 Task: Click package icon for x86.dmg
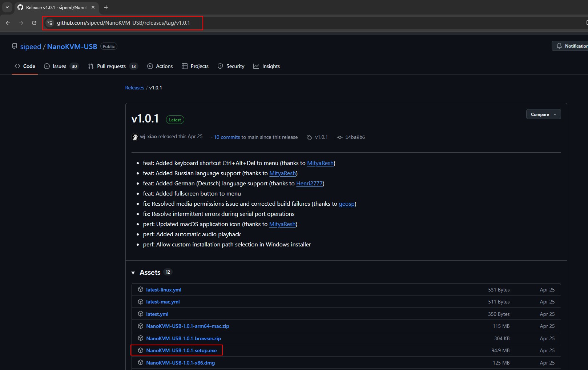tap(141, 363)
